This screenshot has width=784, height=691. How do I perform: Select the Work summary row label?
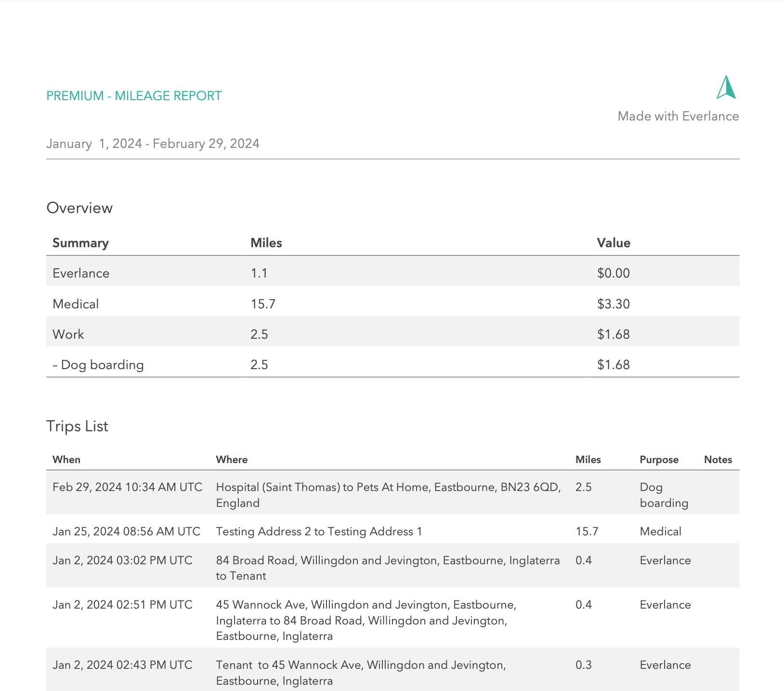click(68, 334)
